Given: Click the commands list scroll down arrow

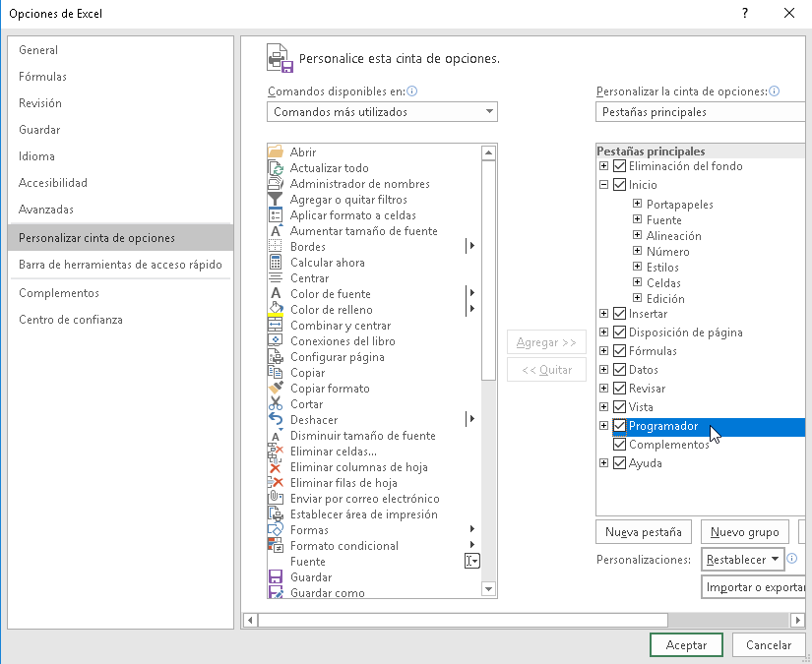Looking at the screenshot, I should (x=488, y=589).
